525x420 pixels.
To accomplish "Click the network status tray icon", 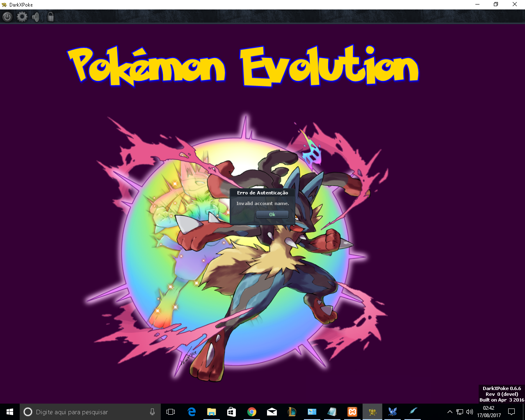I will (460, 412).
